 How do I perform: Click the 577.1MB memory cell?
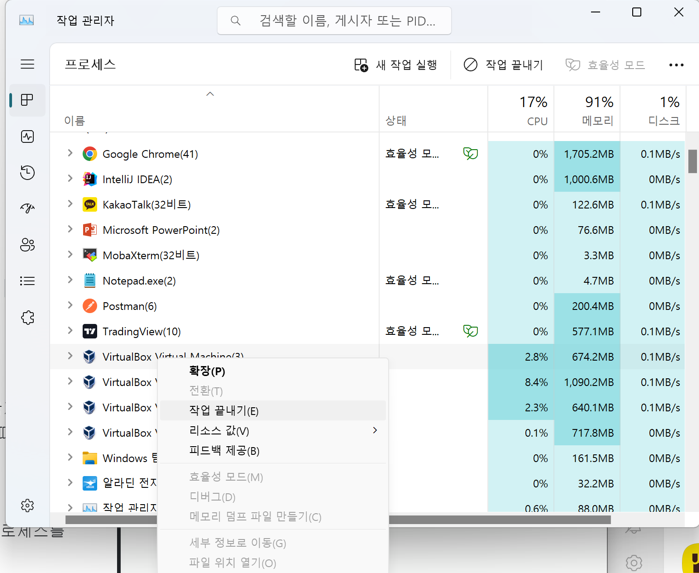click(x=587, y=331)
